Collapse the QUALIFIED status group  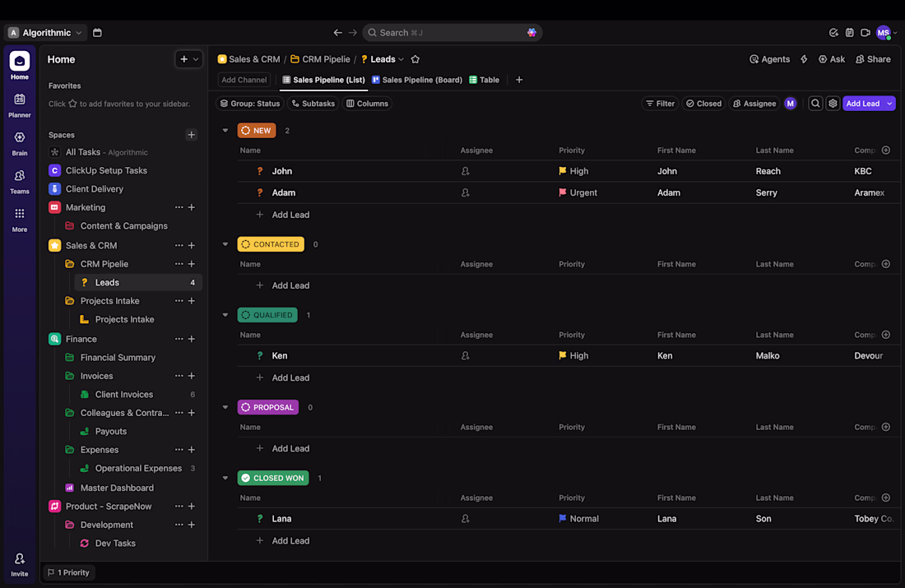coord(225,315)
